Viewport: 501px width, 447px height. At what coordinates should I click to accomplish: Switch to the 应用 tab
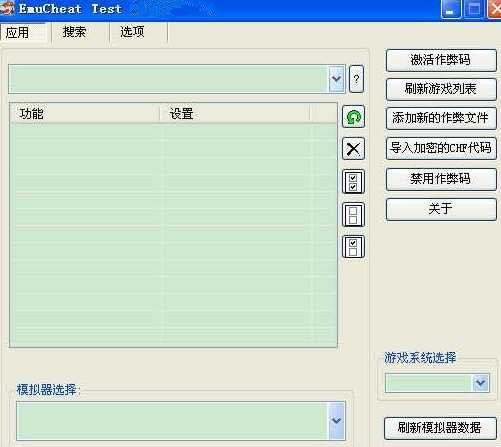tap(23, 32)
